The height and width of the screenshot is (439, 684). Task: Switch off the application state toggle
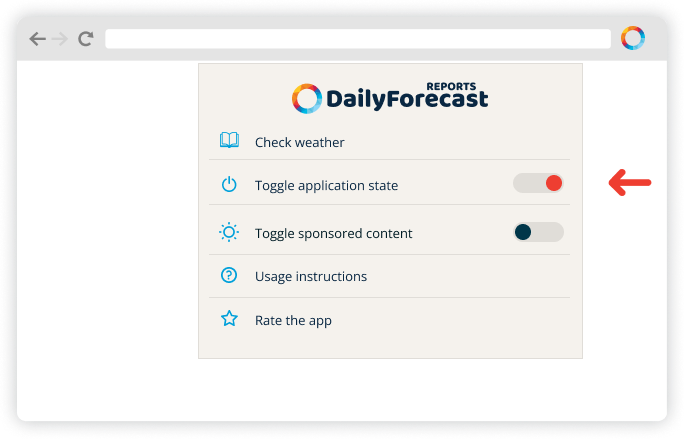(x=538, y=183)
